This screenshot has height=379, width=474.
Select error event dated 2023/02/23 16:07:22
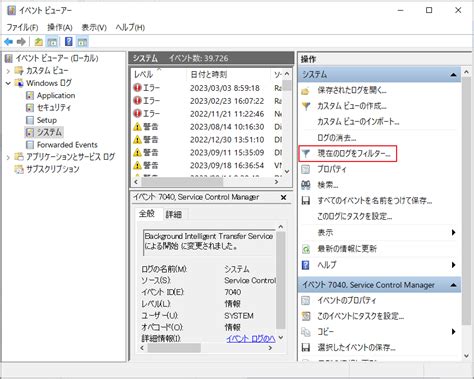207,101
